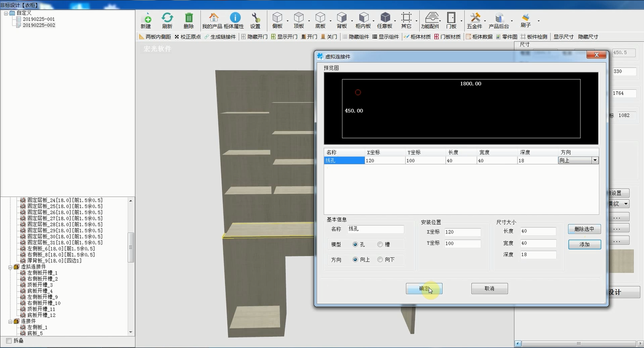Select tree item 20190225-001
The image size is (644, 348).
coord(39,19)
